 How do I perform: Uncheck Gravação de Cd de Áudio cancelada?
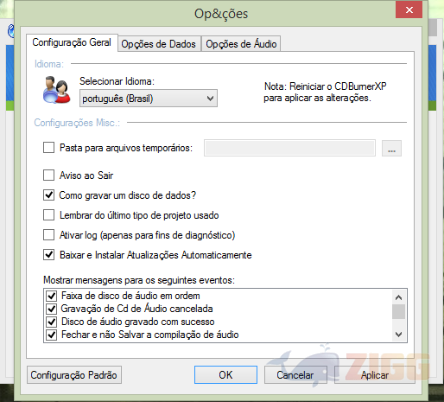(51, 309)
